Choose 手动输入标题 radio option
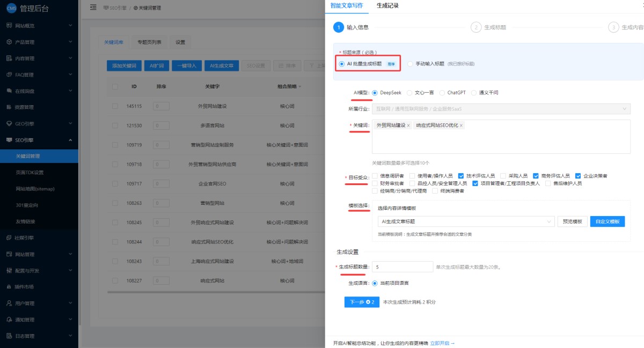 click(x=411, y=64)
